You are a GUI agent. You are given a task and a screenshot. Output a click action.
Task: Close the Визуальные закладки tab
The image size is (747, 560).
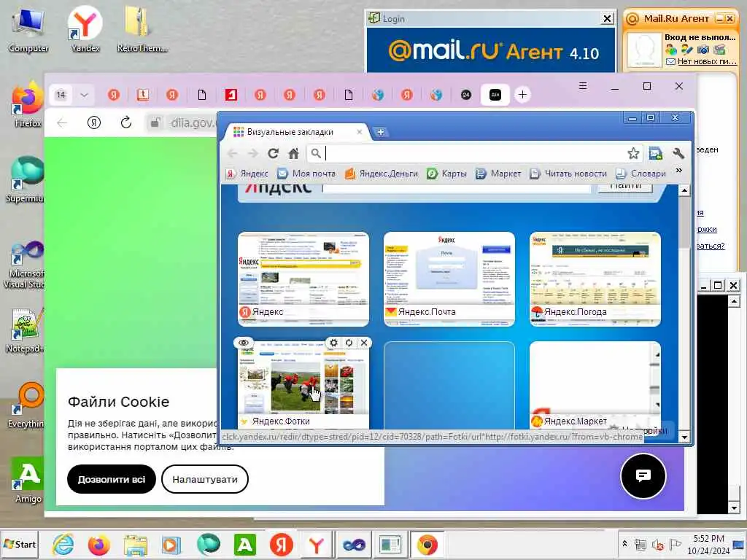360,132
